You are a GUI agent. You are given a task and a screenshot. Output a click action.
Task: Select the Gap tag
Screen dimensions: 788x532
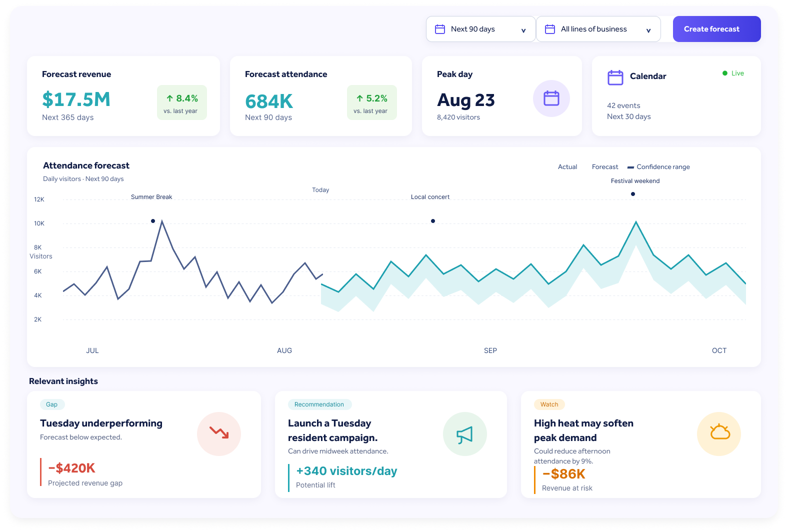52,404
